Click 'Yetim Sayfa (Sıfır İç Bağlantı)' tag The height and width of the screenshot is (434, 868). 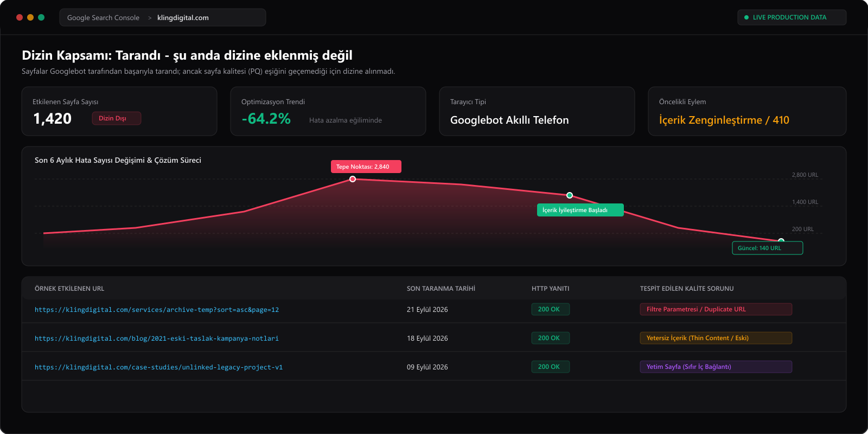[x=716, y=367]
